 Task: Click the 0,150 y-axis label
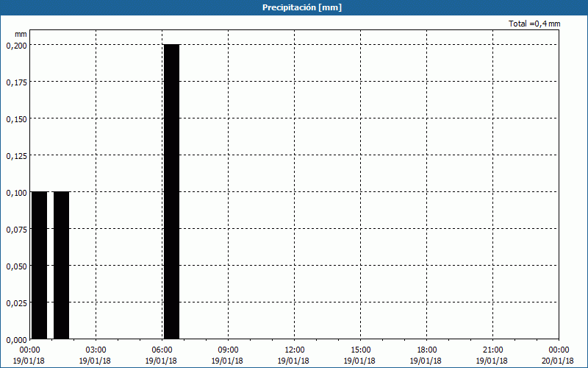16,119
